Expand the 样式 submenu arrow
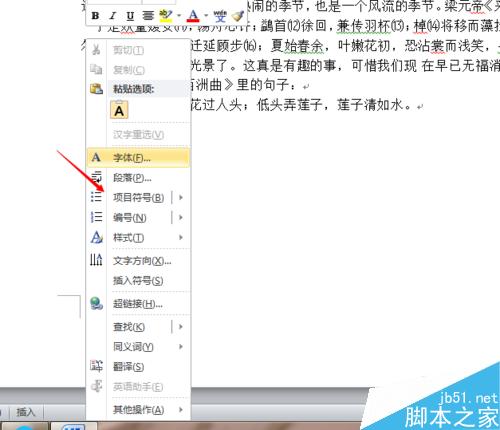 click(181, 238)
